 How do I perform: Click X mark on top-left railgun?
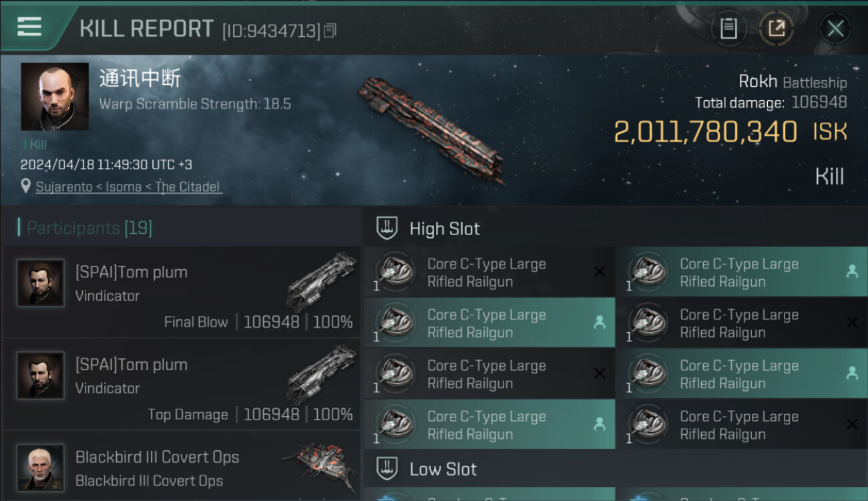pos(600,271)
